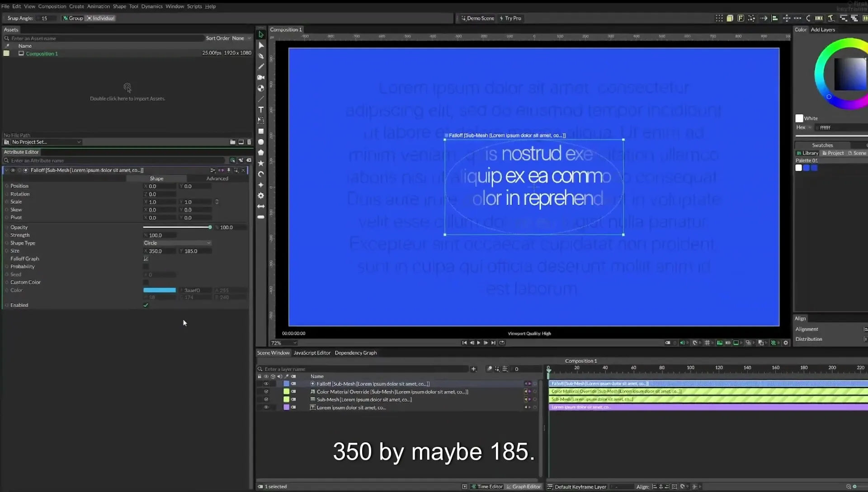This screenshot has width=868, height=492.
Task: Select the Arc shape tool
Action: pos(261,174)
